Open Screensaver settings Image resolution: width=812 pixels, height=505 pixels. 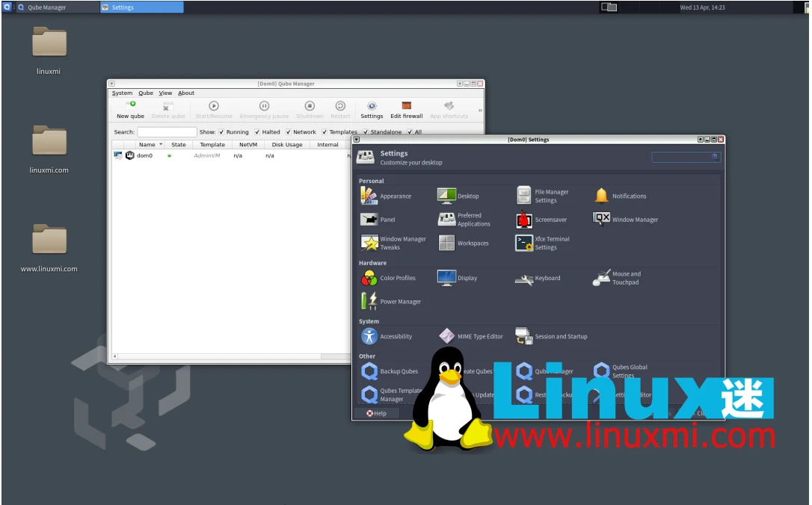541,220
